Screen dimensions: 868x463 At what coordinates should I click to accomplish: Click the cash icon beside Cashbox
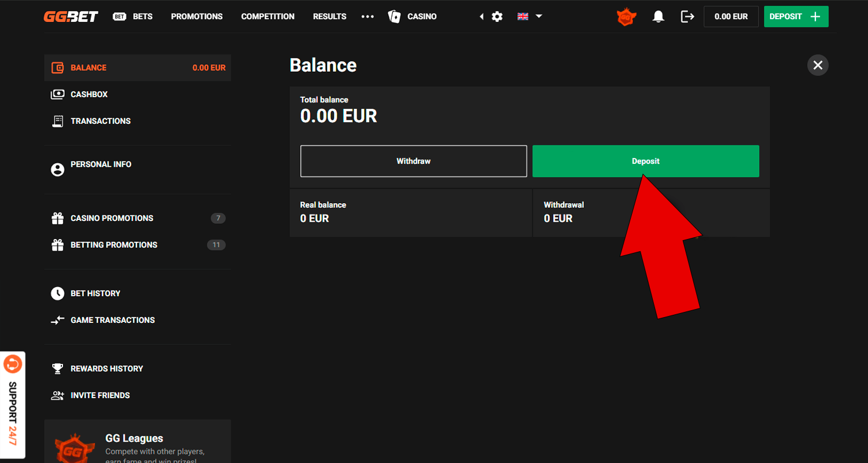[57, 94]
